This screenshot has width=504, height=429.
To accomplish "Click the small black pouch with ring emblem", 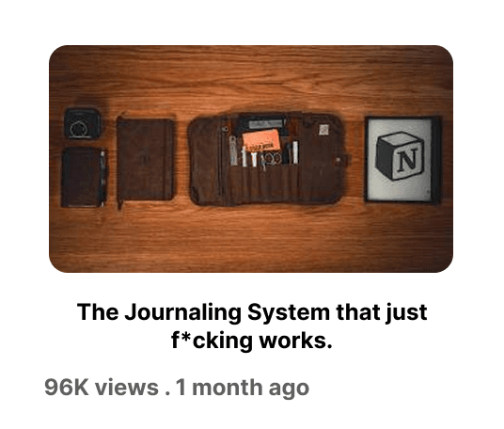I will tap(83, 123).
